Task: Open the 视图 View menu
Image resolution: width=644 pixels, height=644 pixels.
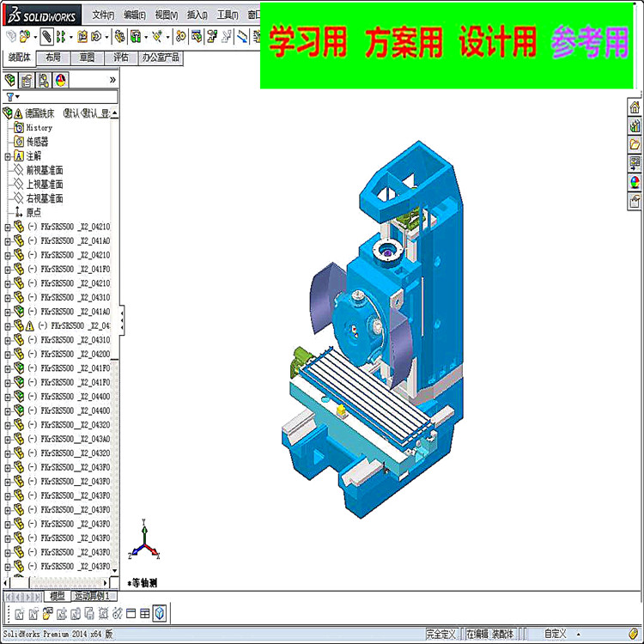Action: 167,15
